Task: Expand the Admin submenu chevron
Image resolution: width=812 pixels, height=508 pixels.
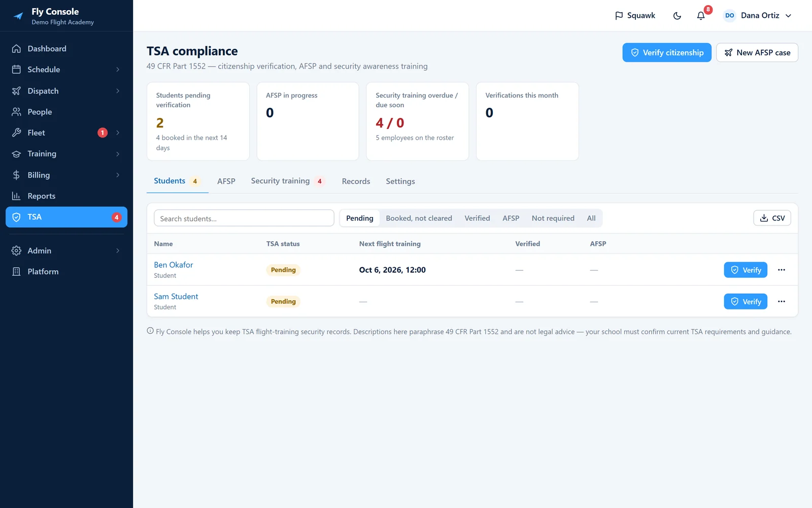Action: click(x=118, y=250)
